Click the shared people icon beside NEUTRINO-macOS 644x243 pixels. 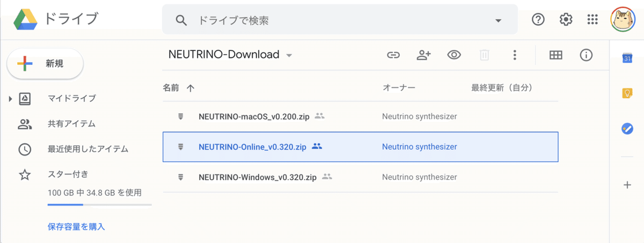[320, 116]
